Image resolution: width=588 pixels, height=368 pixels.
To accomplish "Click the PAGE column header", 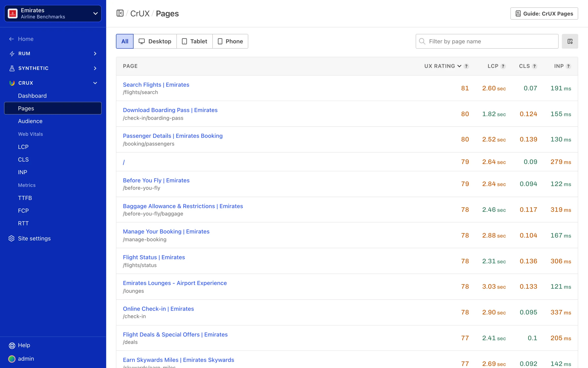I will click(130, 66).
